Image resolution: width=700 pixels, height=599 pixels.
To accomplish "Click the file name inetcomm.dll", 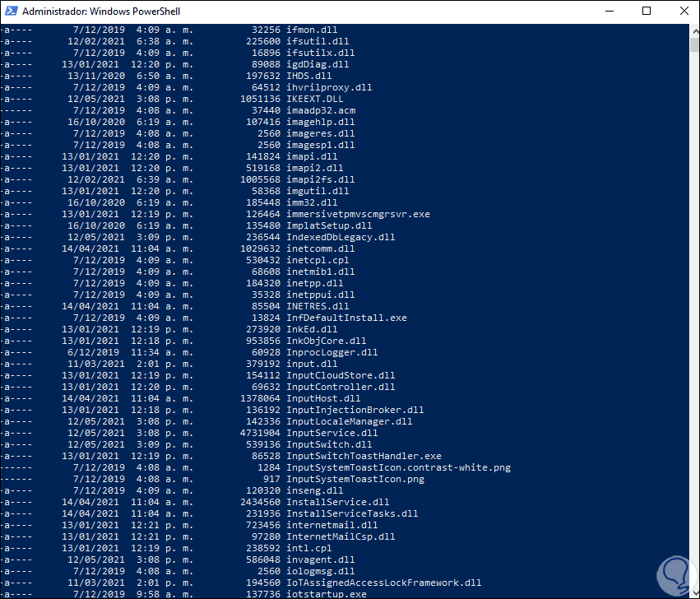I will [321, 248].
